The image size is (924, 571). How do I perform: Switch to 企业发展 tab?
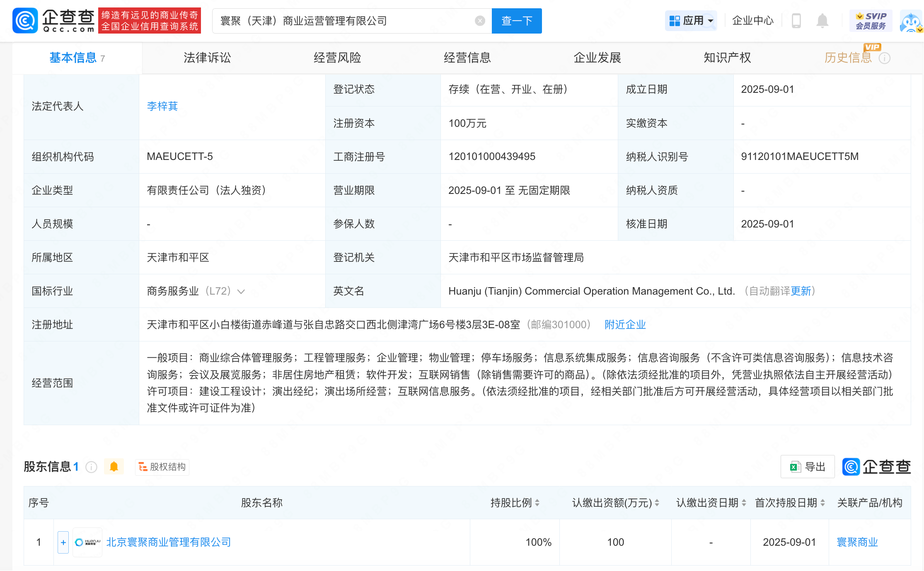point(597,58)
